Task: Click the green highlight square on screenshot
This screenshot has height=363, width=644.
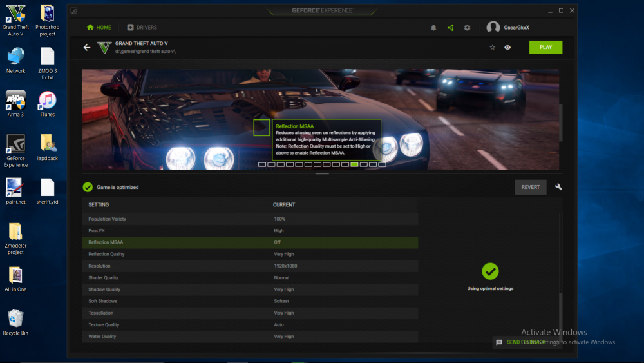Action: [261, 128]
